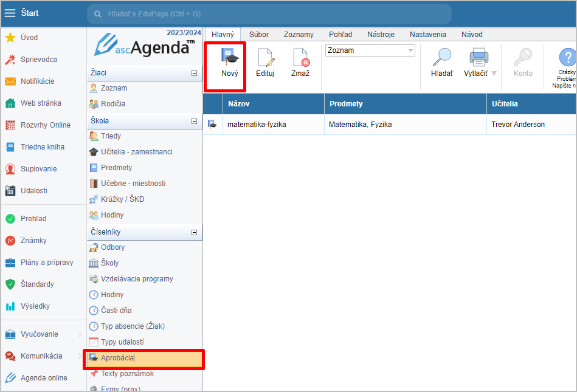The height and width of the screenshot is (392, 577).
Task: Sort by the Predmety column header
Action: [405, 104]
